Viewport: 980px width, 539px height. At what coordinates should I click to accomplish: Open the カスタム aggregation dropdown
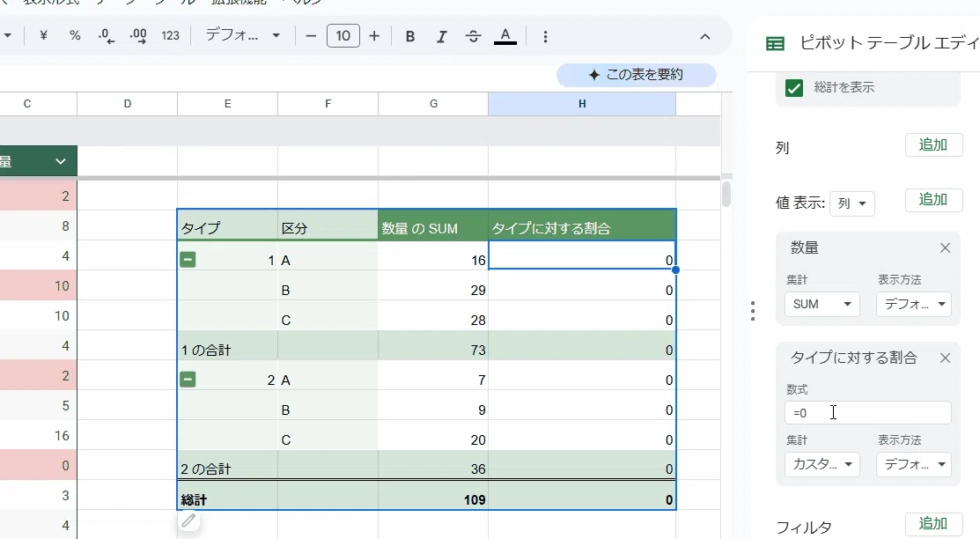pos(822,465)
